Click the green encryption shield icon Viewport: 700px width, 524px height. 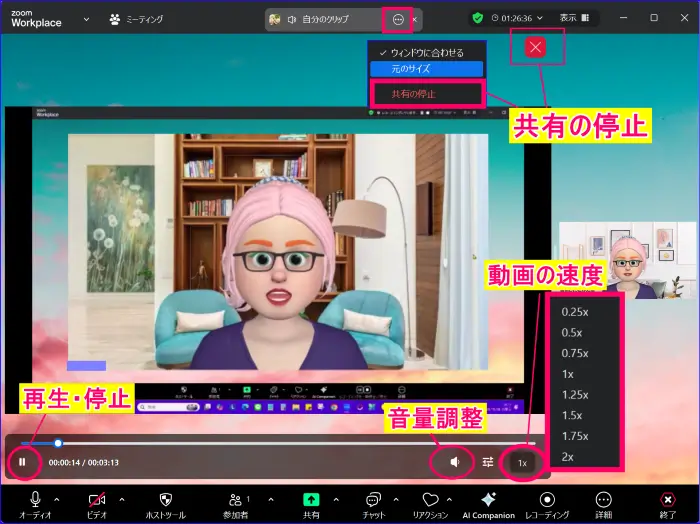pyautogui.click(x=478, y=18)
